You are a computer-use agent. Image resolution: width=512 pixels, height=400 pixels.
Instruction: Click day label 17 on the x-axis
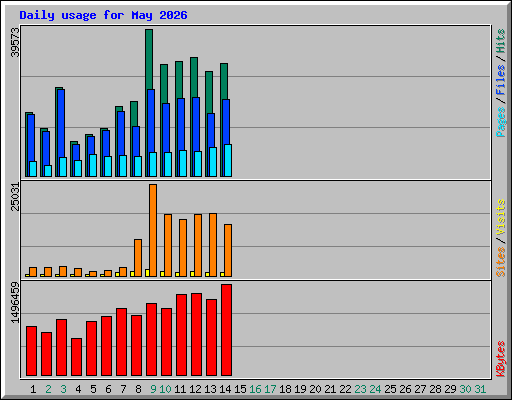tap(270, 389)
